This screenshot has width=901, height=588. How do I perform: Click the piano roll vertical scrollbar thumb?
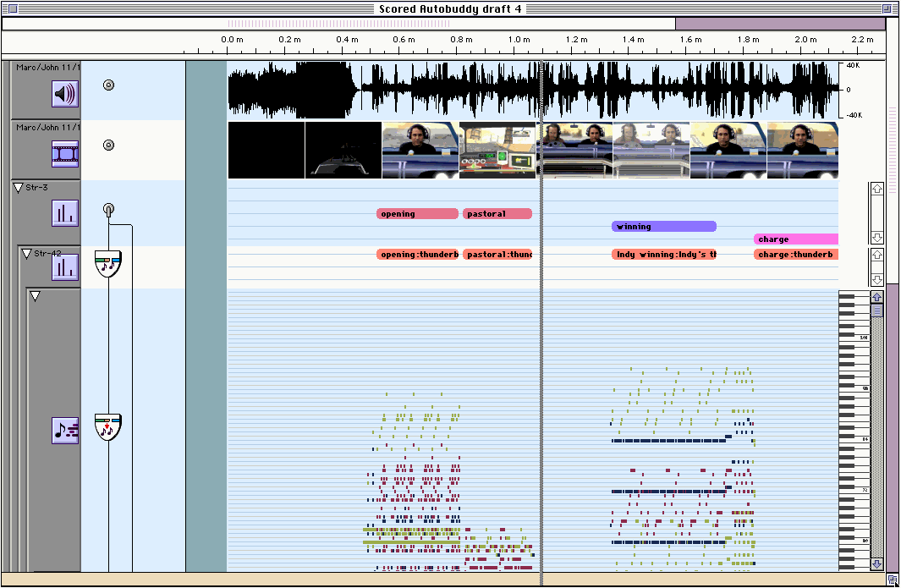click(876, 311)
